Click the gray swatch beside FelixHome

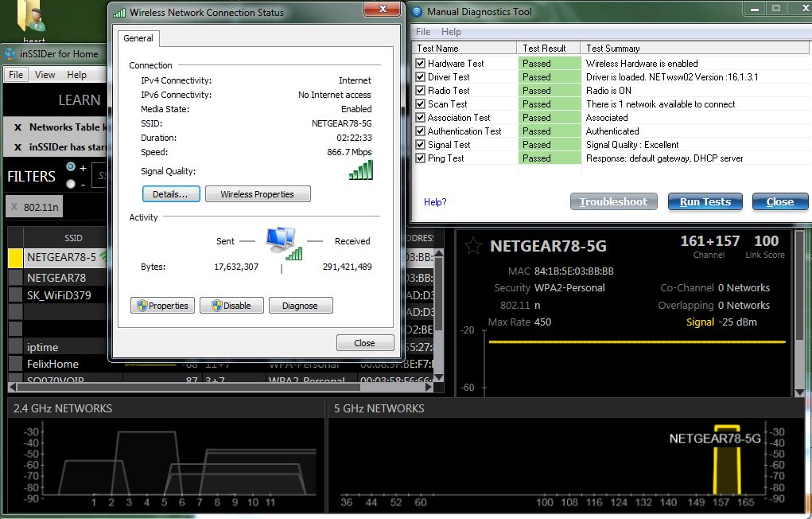[16, 364]
